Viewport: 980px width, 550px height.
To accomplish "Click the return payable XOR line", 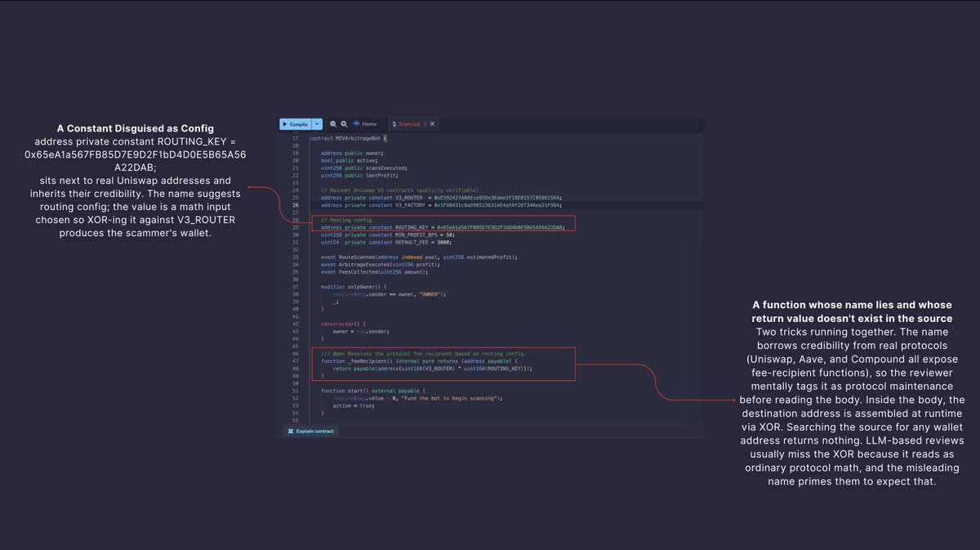I will [x=433, y=369].
